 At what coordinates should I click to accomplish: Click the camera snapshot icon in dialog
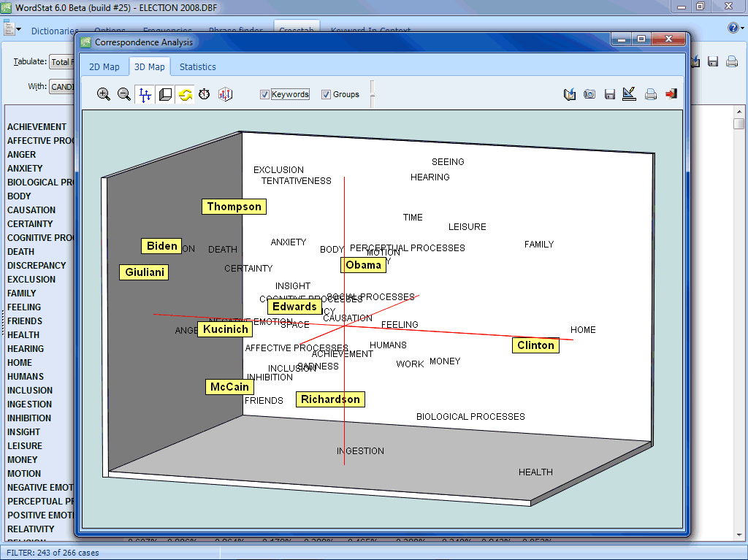pos(589,94)
